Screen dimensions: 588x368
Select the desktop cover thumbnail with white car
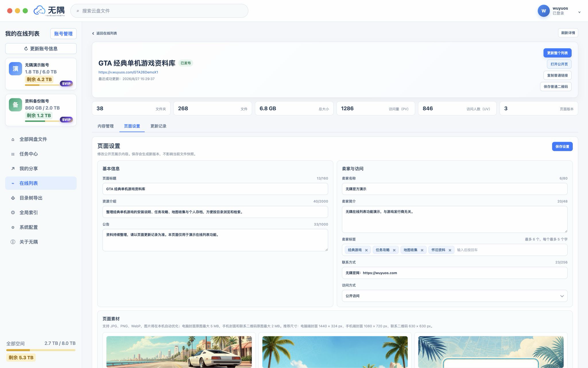click(x=179, y=352)
